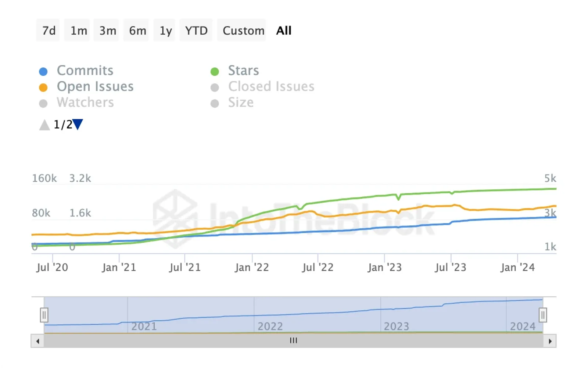Click the scrollbar right arrow
Viewport: 588px width, 375px height.
[550, 341]
